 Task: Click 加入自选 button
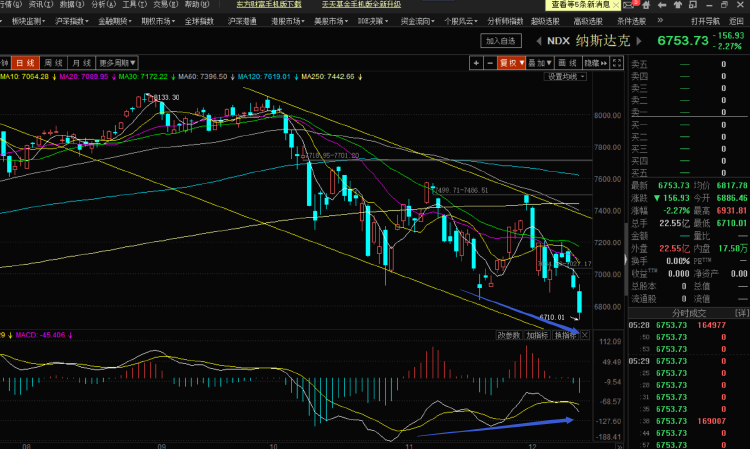point(501,41)
